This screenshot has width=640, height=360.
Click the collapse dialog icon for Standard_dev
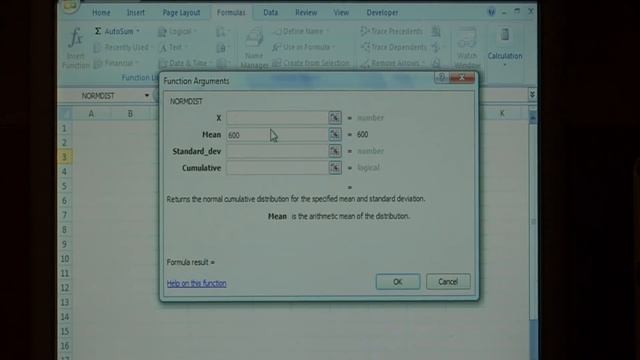click(335, 151)
